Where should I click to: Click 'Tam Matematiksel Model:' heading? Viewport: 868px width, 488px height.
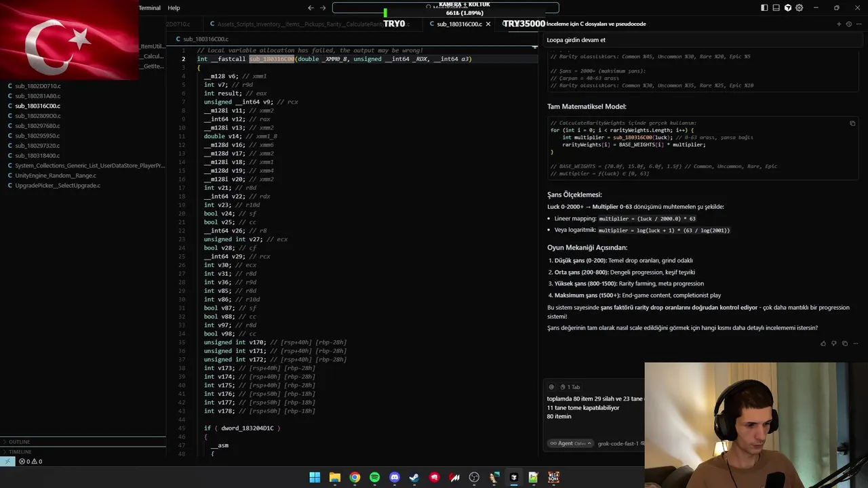(x=587, y=106)
